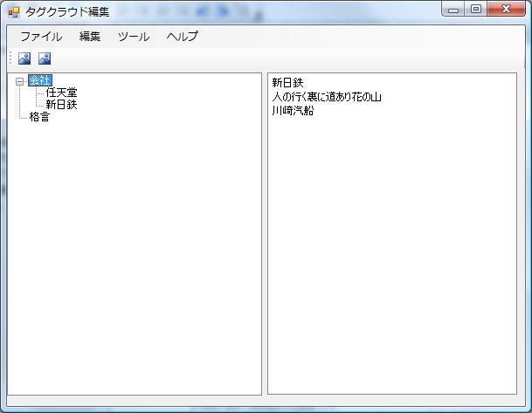Maximize the タグクラウド編集 window
This screenshot has height=413, width=532.
476,10
